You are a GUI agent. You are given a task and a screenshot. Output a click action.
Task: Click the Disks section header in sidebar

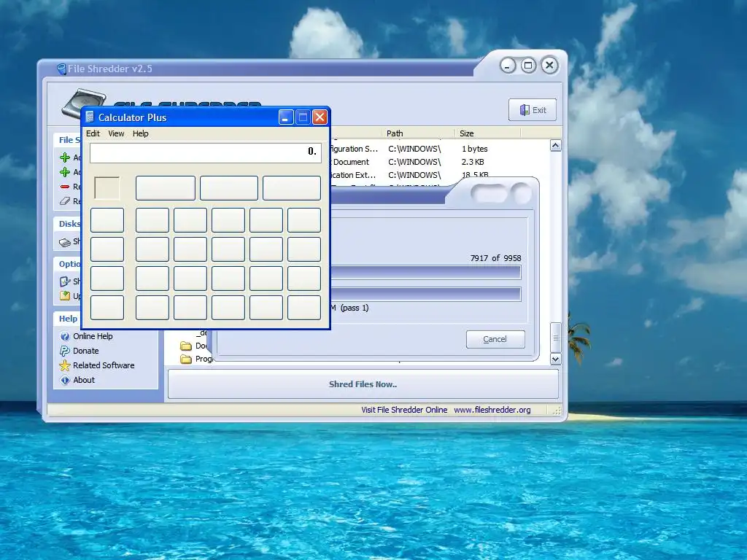(x=69, y=224)
